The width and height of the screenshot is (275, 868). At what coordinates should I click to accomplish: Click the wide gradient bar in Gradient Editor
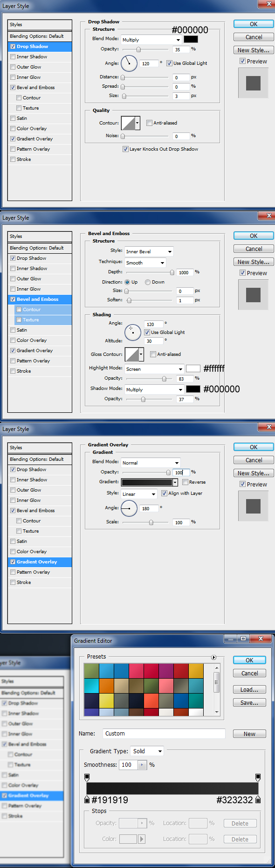pos(172,788)
